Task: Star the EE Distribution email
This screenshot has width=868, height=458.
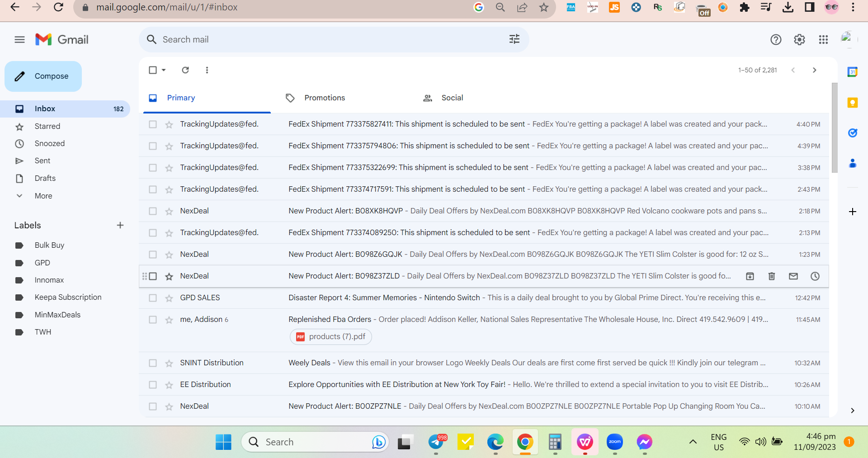Action: [169, 385]
